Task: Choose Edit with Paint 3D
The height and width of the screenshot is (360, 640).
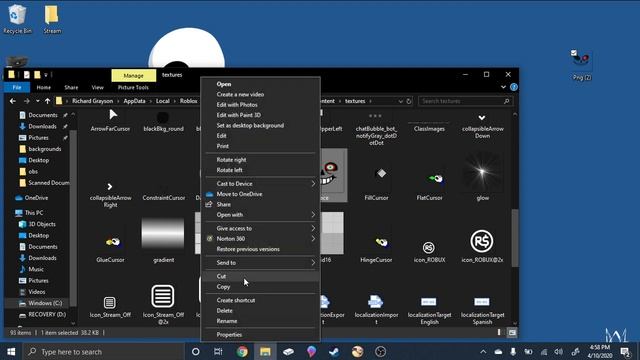Action: 238,115
